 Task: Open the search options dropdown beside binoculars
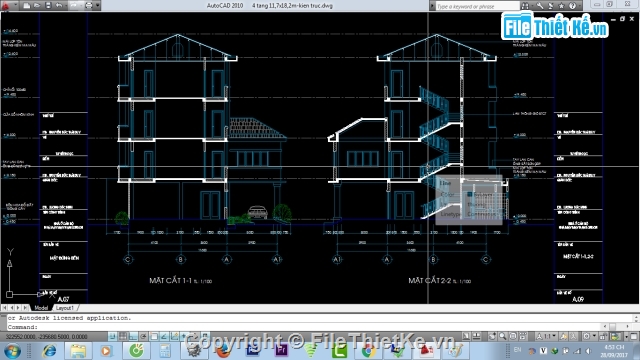click(532, 6)
